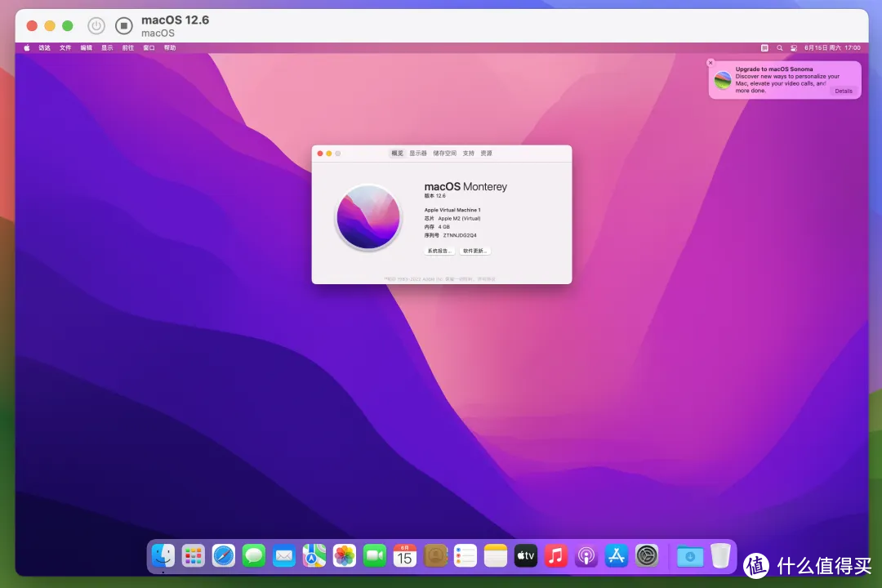Click Details on the Sonoma notification

pos(843,91)
